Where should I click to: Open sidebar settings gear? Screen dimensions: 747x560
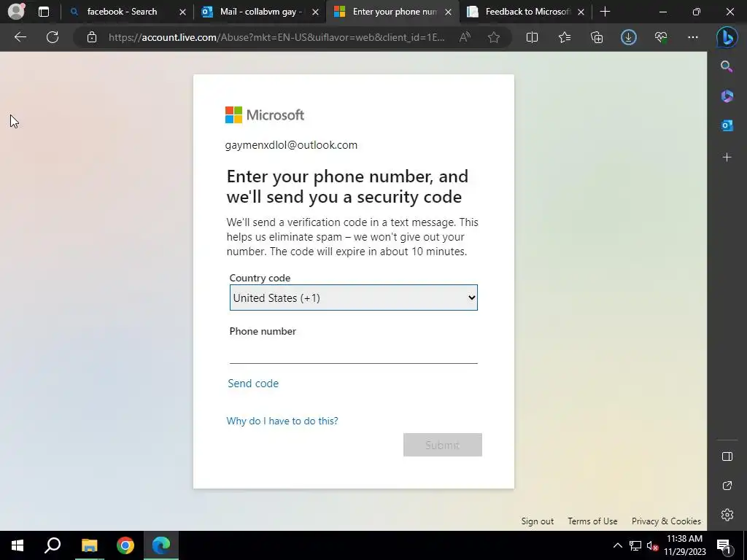click(727, 515)
